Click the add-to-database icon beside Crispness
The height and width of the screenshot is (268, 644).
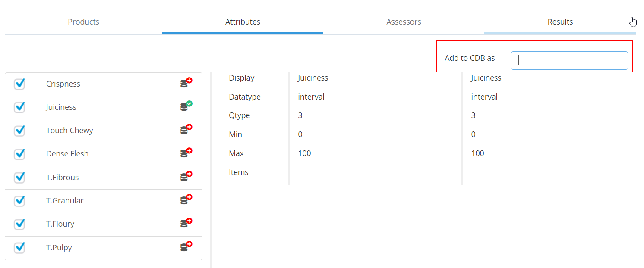(x=185, y=83)
